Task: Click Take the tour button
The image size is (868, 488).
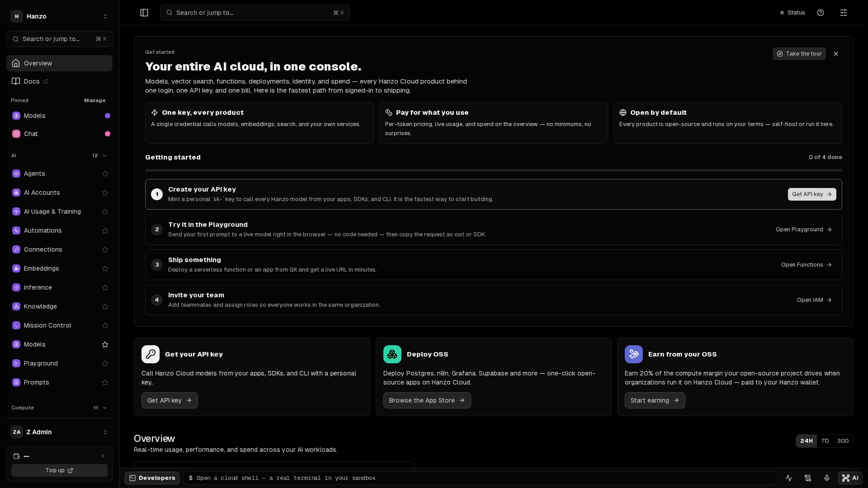Action: pyautogui.click(x=799, y=54)
